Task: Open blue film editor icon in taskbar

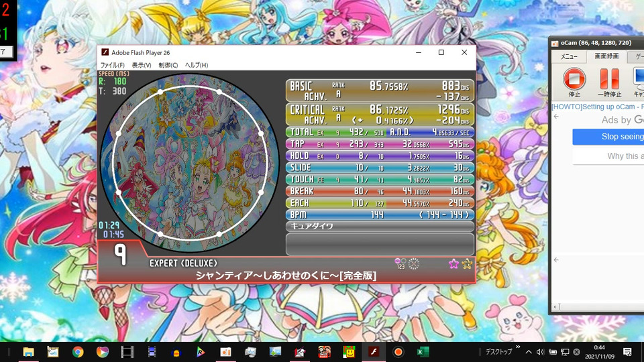Action: 152,352
